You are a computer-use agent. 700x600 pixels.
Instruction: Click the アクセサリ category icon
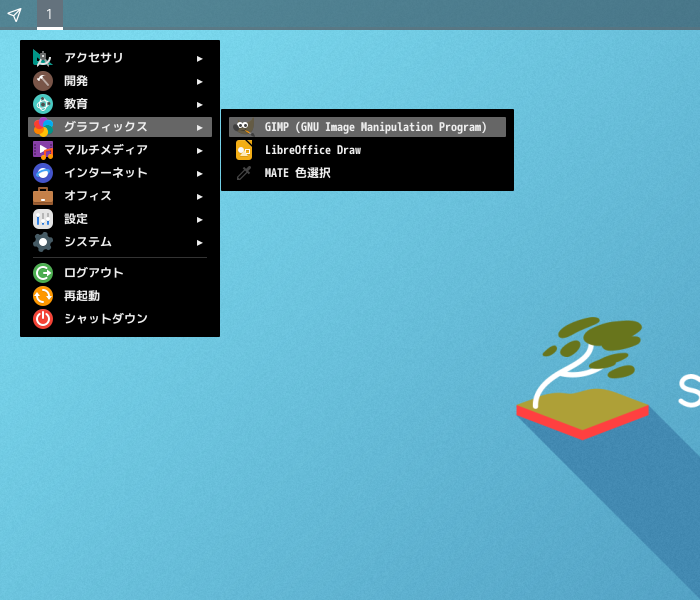coord(43,58)
